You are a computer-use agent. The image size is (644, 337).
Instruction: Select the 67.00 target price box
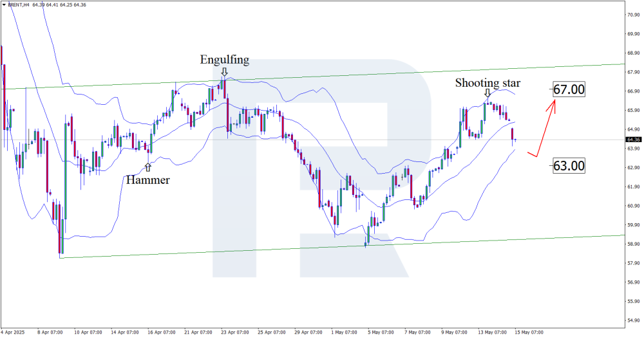569,89
